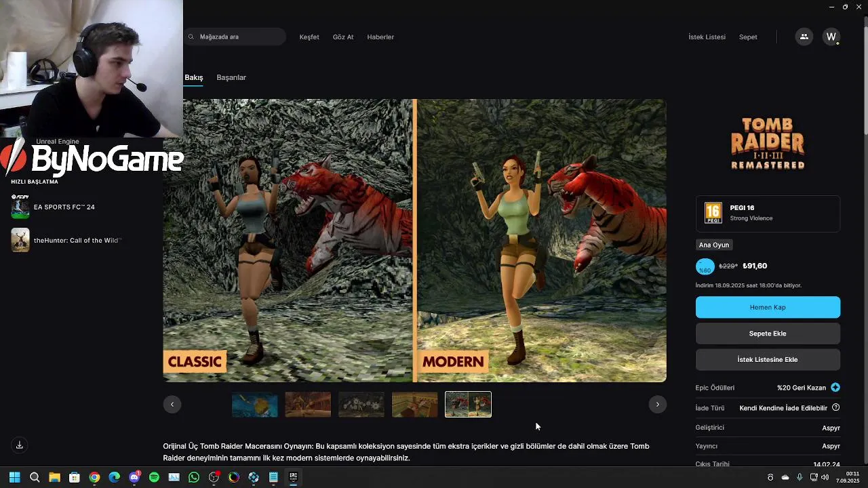Open the downloads icon in sidebar

coord(20,445)
